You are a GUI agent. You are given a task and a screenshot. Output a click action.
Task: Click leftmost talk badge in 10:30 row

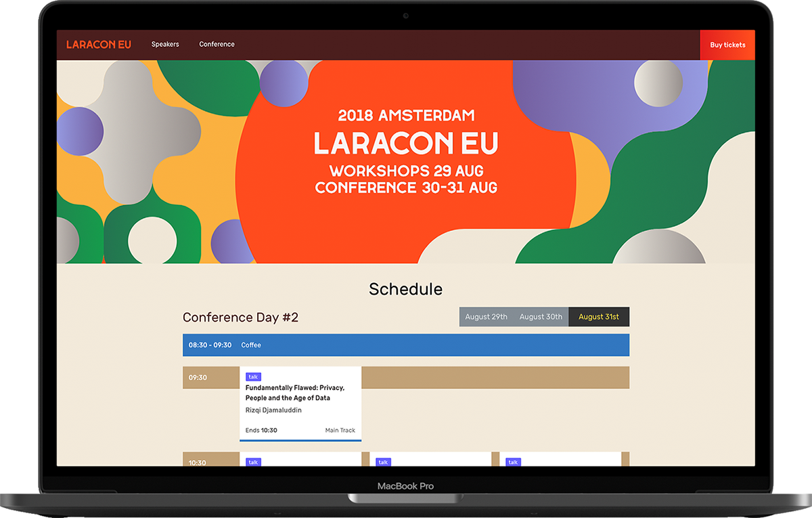(x=253, y=462)
